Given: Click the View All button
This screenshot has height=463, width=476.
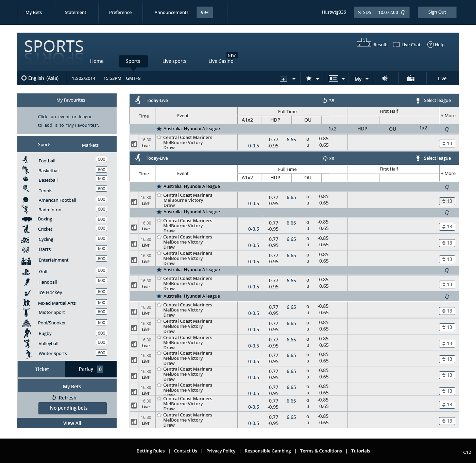Looking at the screenshot, I should (x=67, y=423).
